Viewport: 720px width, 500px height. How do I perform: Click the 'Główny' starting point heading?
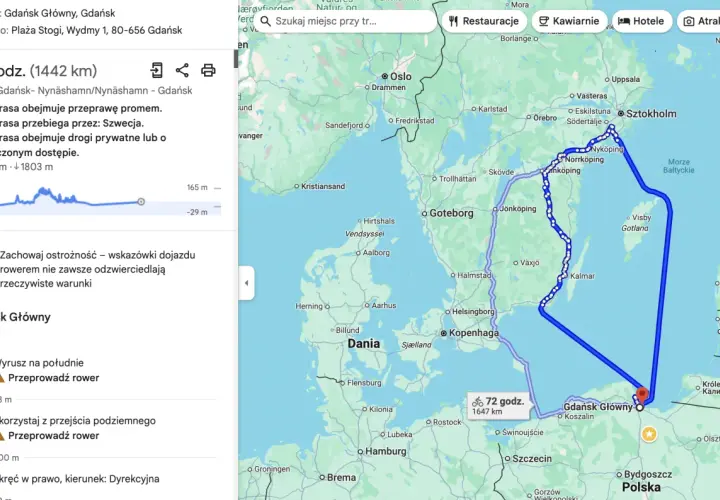25,317
